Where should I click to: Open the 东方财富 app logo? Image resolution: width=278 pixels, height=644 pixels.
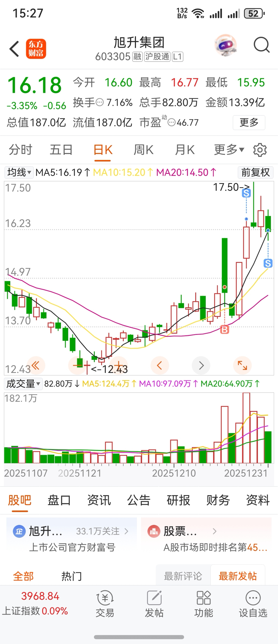click(x=36, y=49)
